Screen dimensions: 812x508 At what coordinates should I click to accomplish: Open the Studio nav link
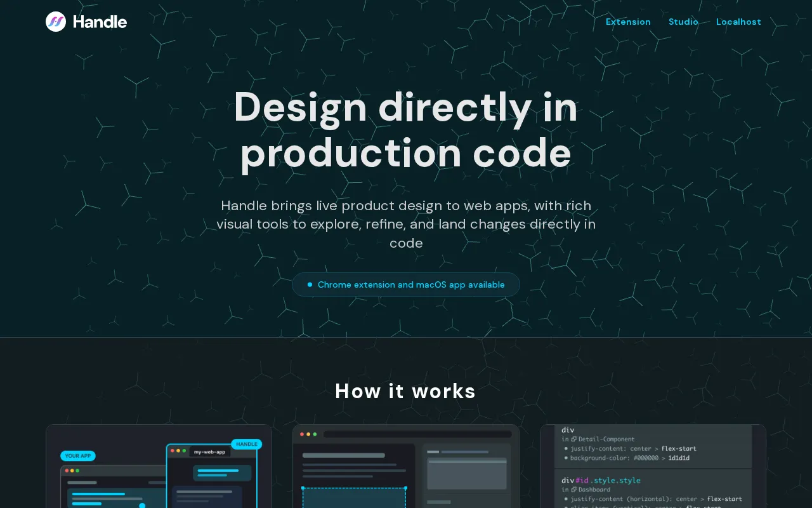click(683, 22)
